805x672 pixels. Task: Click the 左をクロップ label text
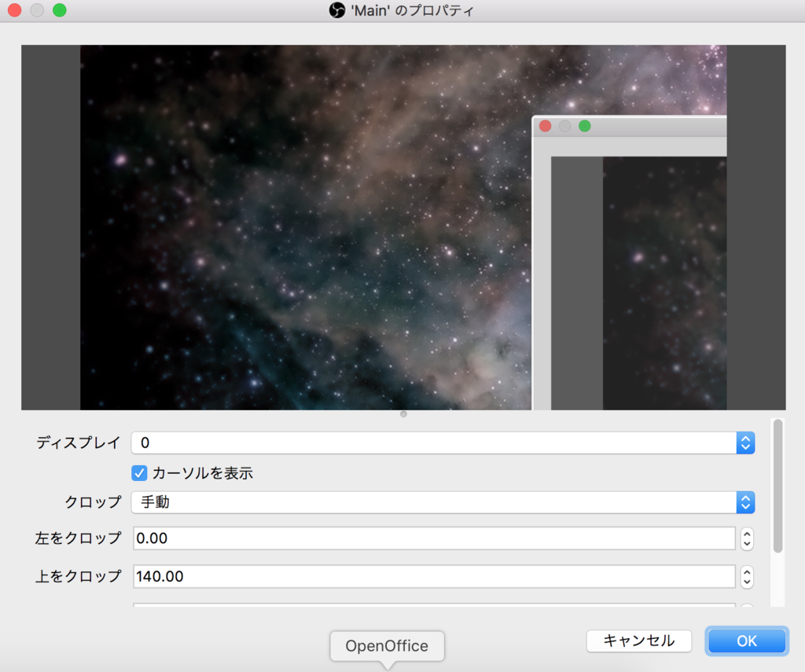78,538
